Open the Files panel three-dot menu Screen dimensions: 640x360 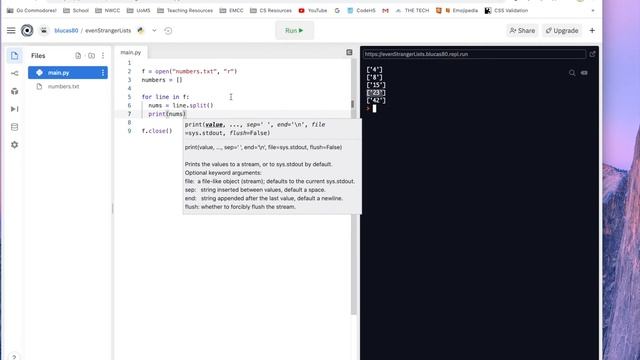pos(103,56)
